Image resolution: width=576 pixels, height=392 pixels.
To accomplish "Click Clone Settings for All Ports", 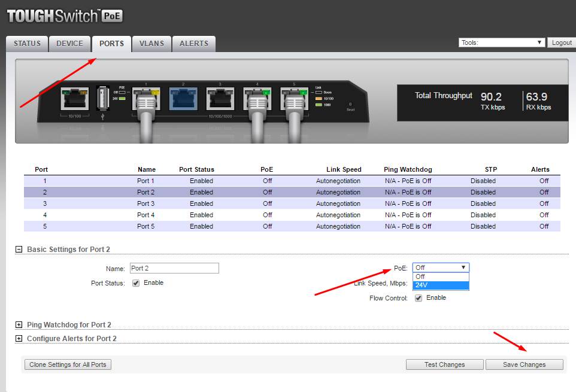I will pyautogui.click(x=68, y=364).
